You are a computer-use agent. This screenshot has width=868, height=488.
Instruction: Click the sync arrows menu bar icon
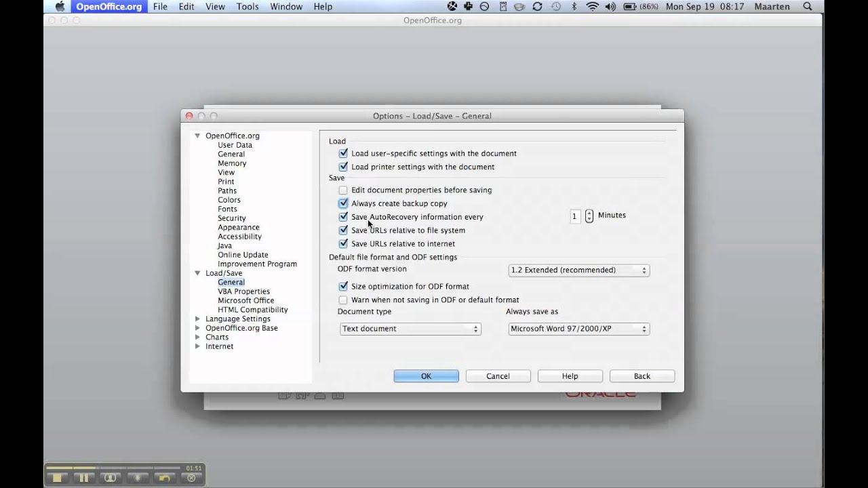coord(537,7)
